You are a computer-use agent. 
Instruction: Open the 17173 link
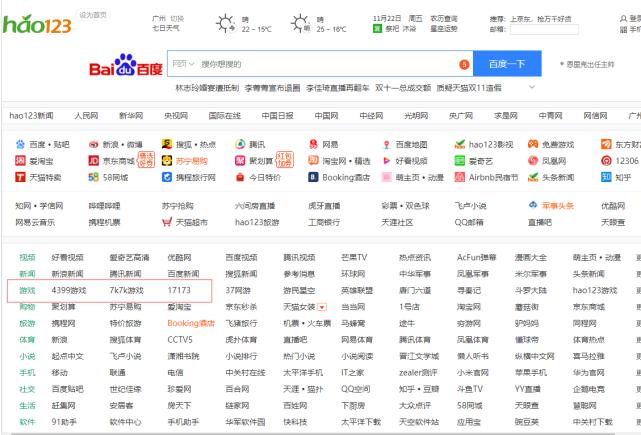coord(179,290)
